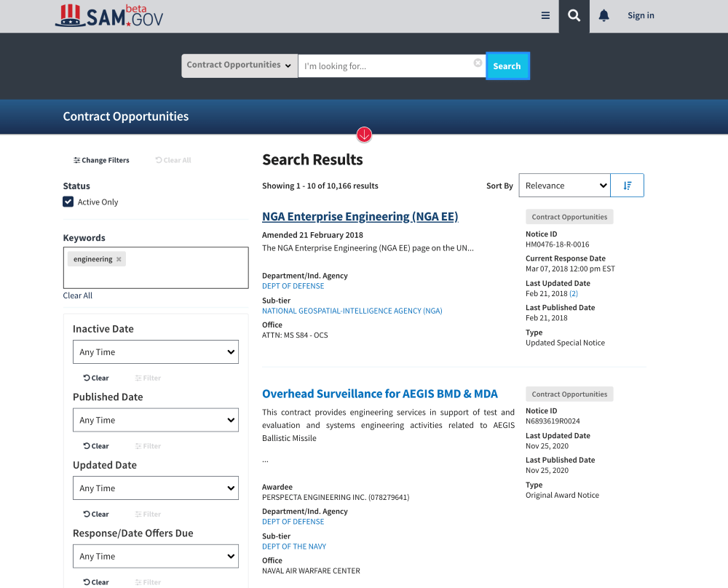Click DEPT OF THE NAVY link

tap(294, 547)
